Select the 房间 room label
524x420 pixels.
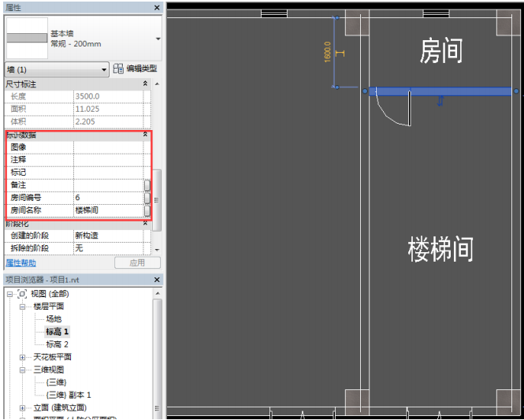click(x=441, y=50)
